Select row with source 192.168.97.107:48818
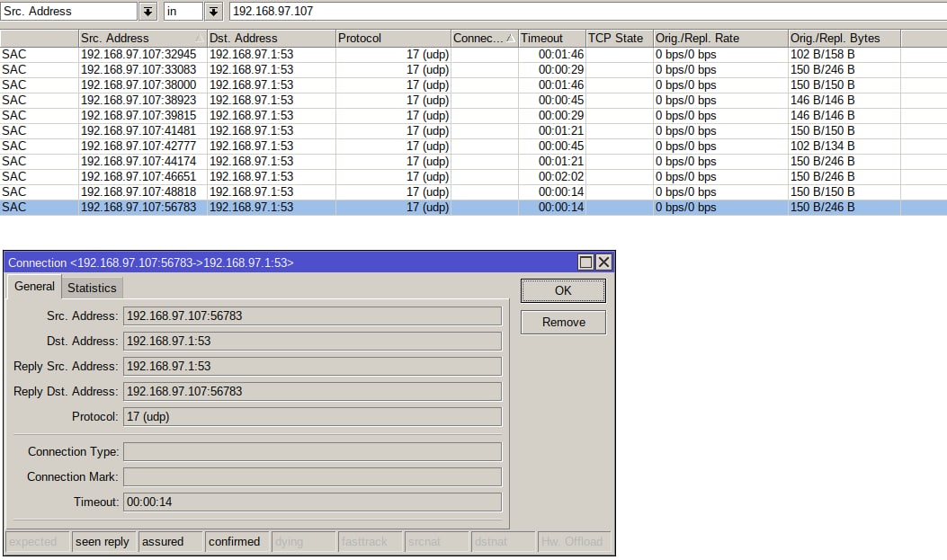947x560 pixels. (473, 191)
